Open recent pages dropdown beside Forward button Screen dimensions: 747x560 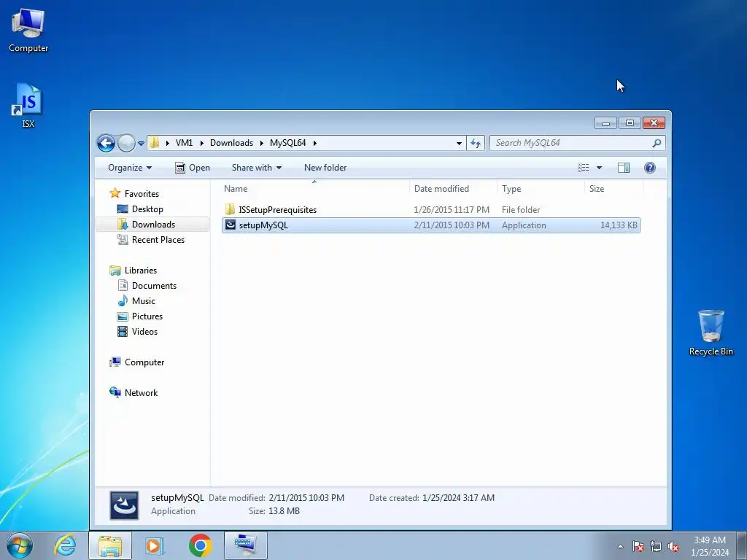tap(141, 143)
